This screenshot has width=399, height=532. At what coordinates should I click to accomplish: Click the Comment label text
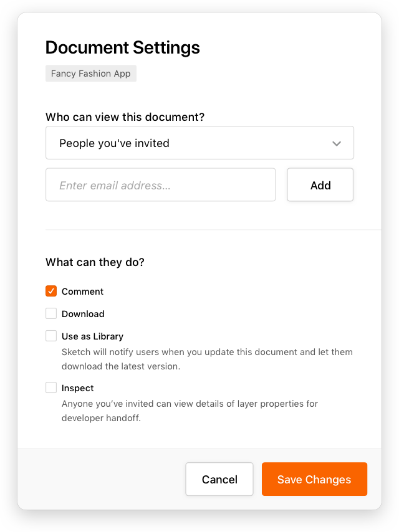click(x=82, y=292)
